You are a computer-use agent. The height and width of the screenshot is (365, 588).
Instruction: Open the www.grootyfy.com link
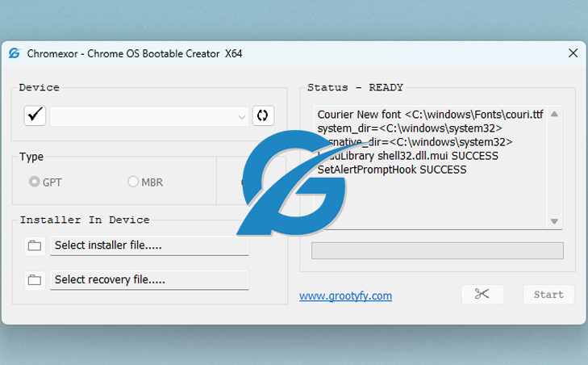(x=345, y=296)
